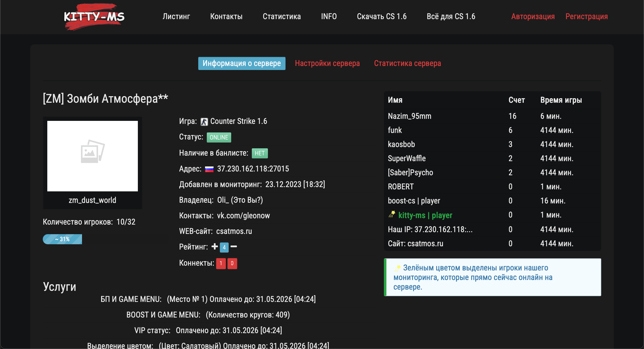
Task: Open the Листинг menu item
Action: [x=176, y=16]
